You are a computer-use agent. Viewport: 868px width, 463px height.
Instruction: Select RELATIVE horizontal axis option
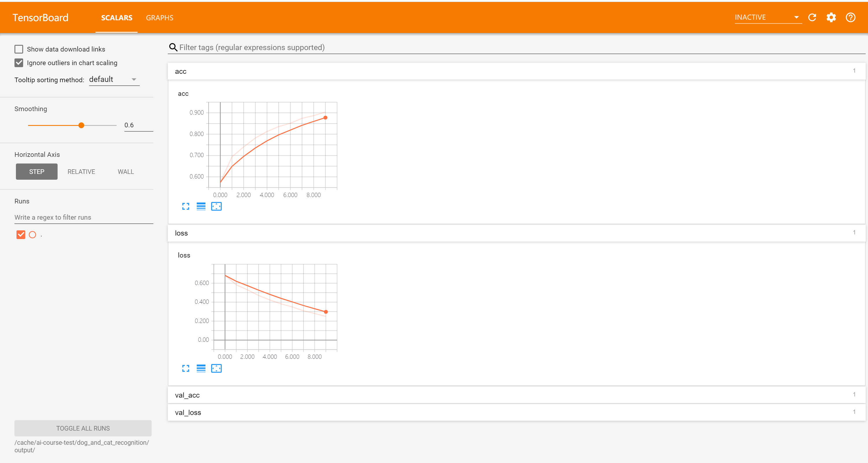(x=81, y=172)
